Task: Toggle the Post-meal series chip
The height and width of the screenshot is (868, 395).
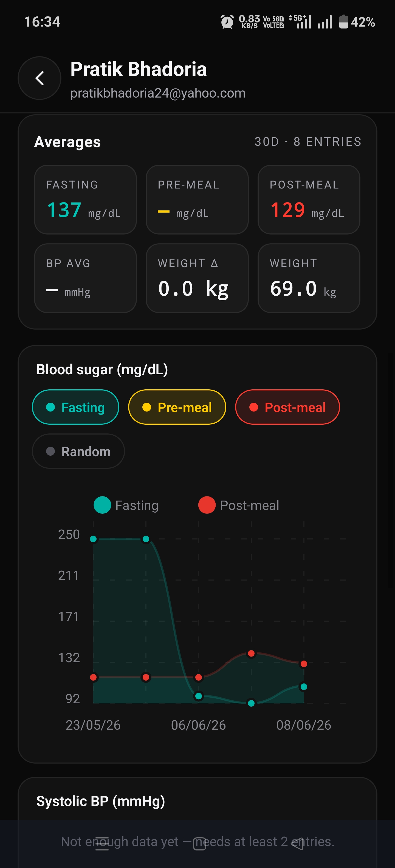Action: click(287, 407)
